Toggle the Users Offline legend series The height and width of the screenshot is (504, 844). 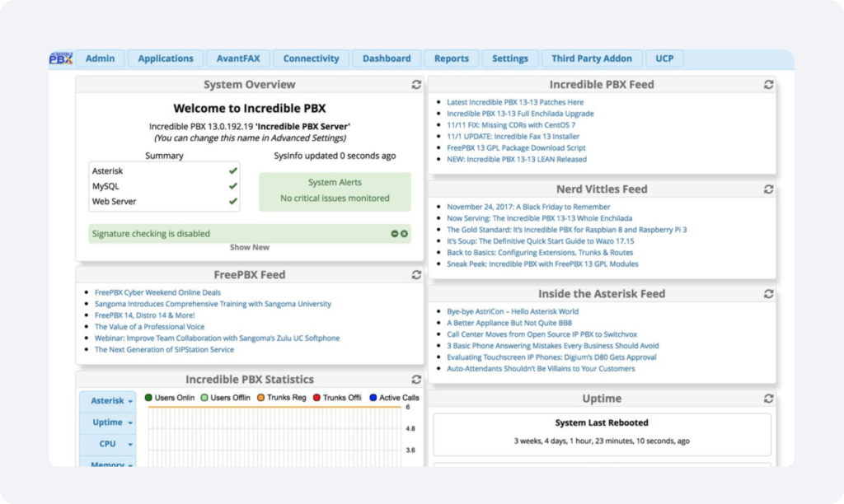(226, 398)
